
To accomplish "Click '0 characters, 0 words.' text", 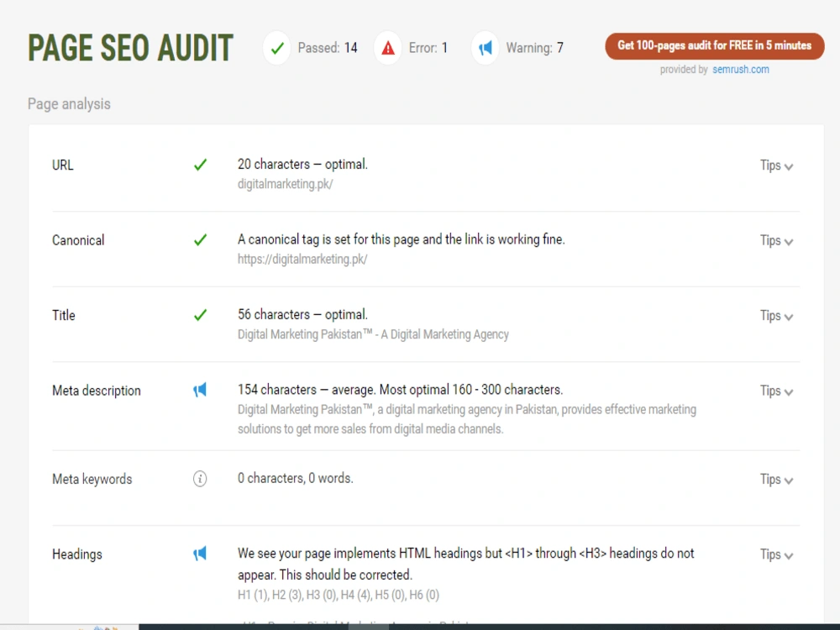I will click(295, 478).
